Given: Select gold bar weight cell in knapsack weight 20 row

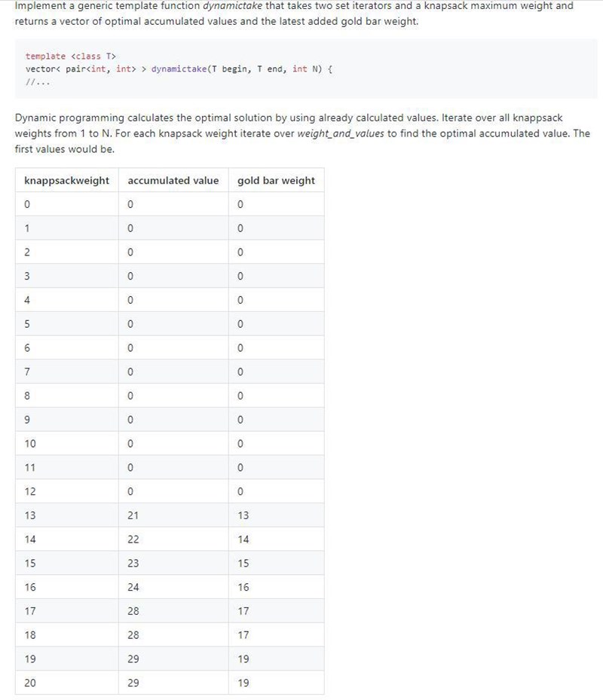Looking at the screenshot, I should (243, 683).
